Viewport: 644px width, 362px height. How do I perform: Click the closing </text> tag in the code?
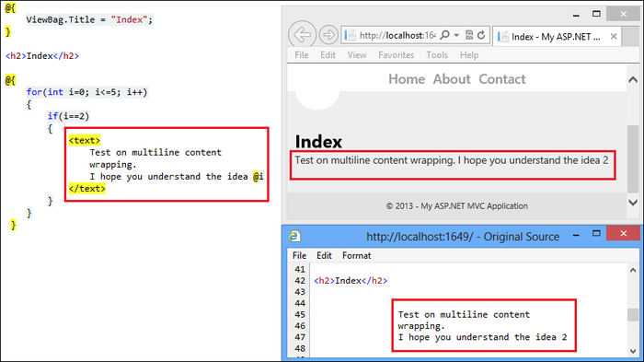point(86,189)
